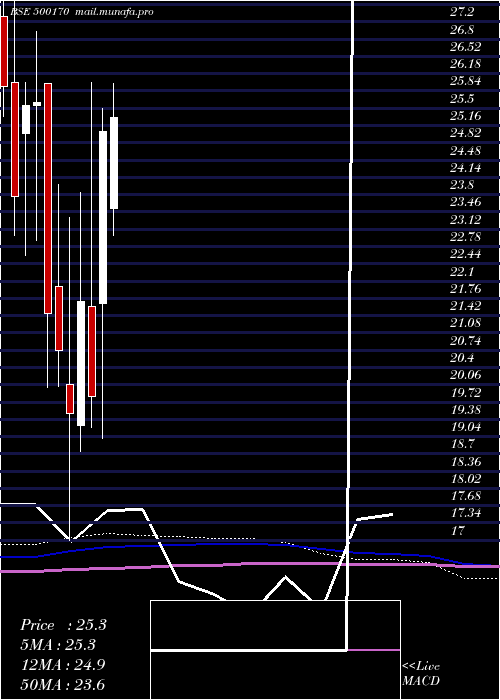500x700 pixels.
Task: Click the 26.8 price axis label
Action: (462, 30)
